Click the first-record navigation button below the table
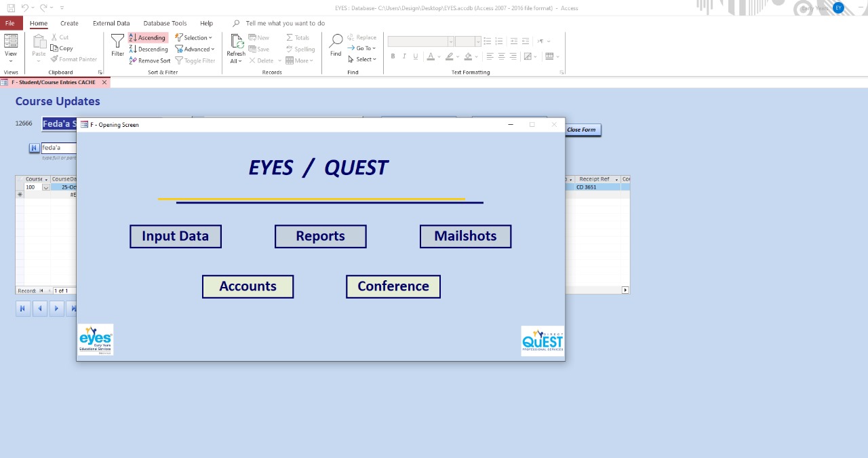The width and height of the screenshot is (868, 458). click(x=22, y=309)
